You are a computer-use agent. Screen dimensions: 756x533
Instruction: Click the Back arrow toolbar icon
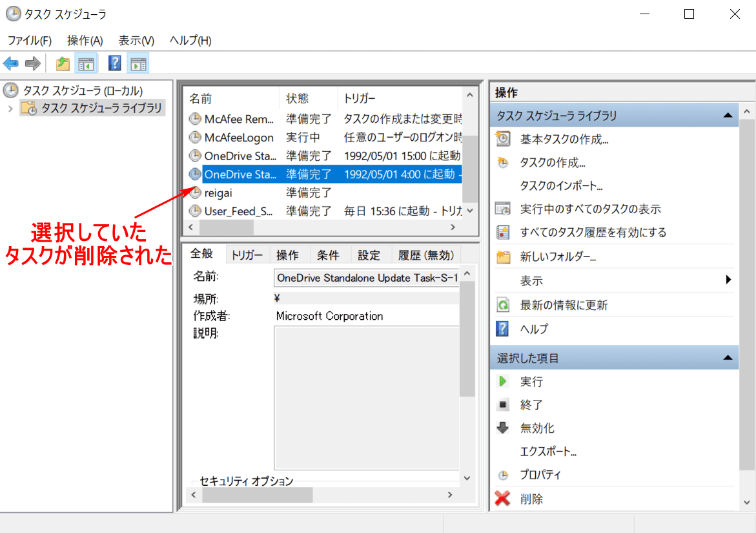tap(10, 63)
